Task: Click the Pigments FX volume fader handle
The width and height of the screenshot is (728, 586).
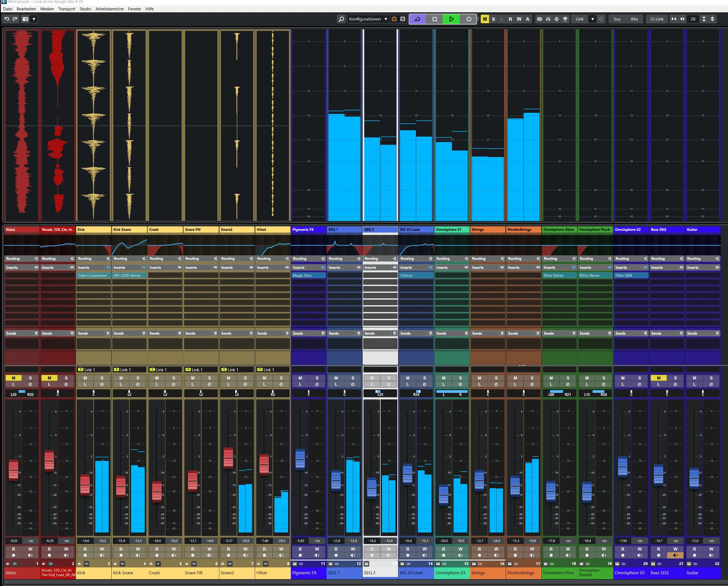Action: [x=300, y=460]
